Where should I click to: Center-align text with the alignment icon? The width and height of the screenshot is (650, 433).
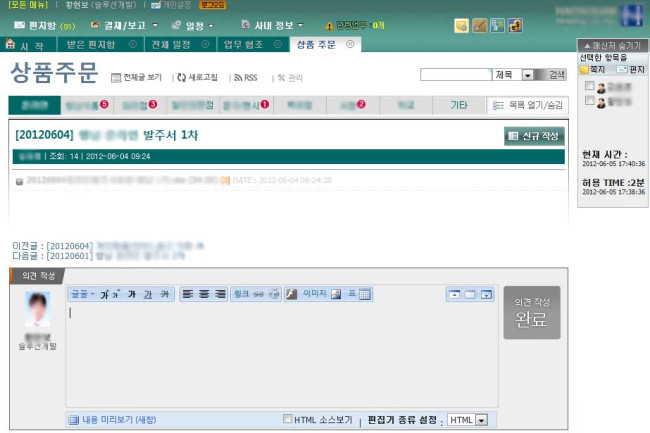coord(204,294)
